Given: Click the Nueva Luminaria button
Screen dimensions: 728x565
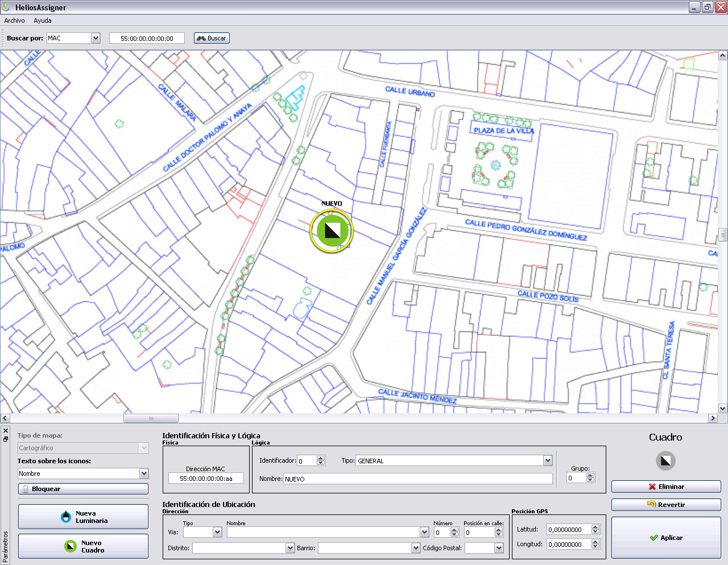Looking at the screenshot, I should pos(83,517).
